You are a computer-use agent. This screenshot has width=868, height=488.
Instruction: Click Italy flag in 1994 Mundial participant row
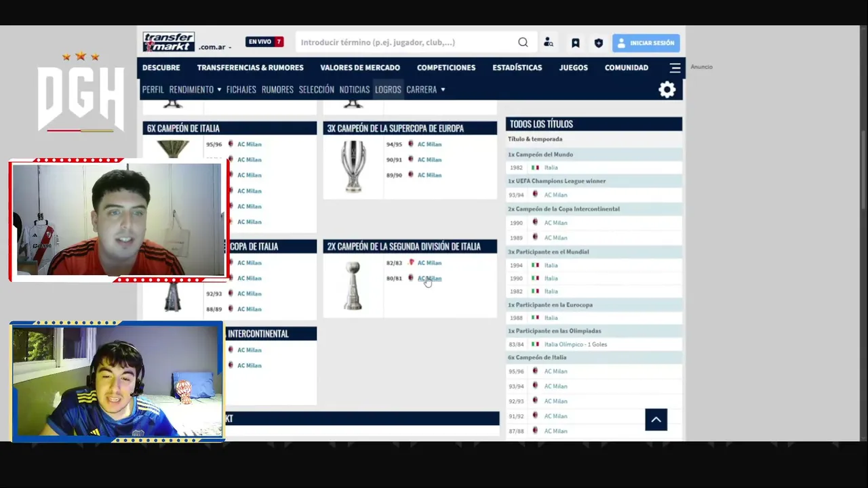point(535,265)
